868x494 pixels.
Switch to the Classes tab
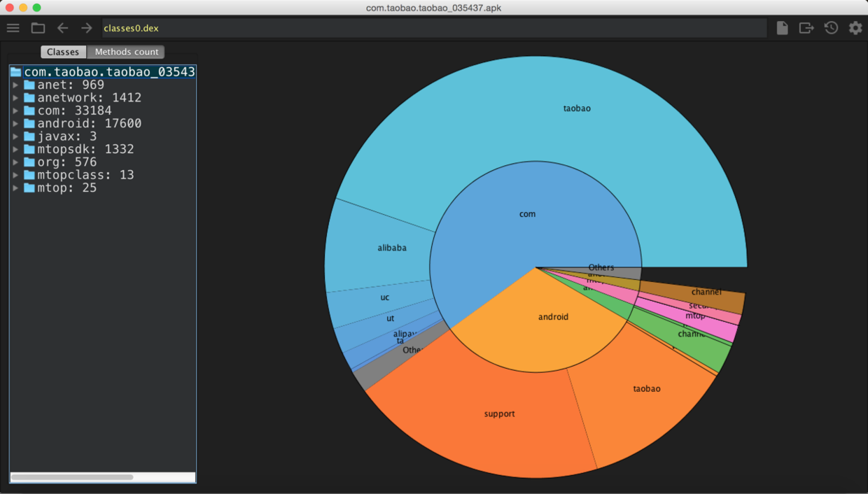tap(63, 52)
